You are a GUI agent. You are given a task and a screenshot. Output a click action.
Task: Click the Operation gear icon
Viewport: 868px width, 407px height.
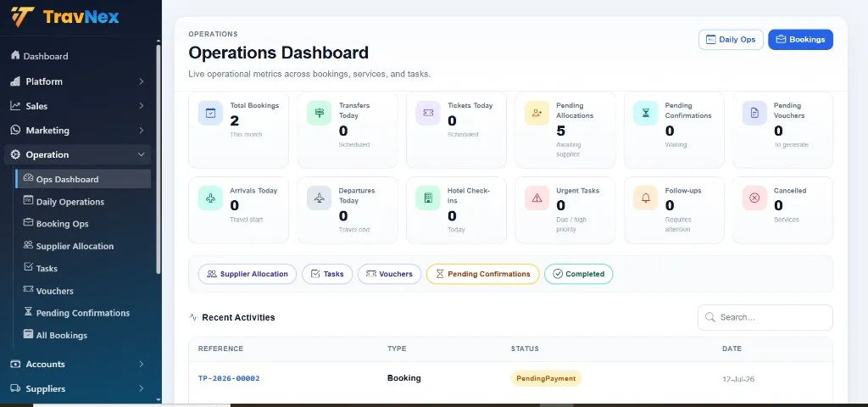(x=15, y=154)
